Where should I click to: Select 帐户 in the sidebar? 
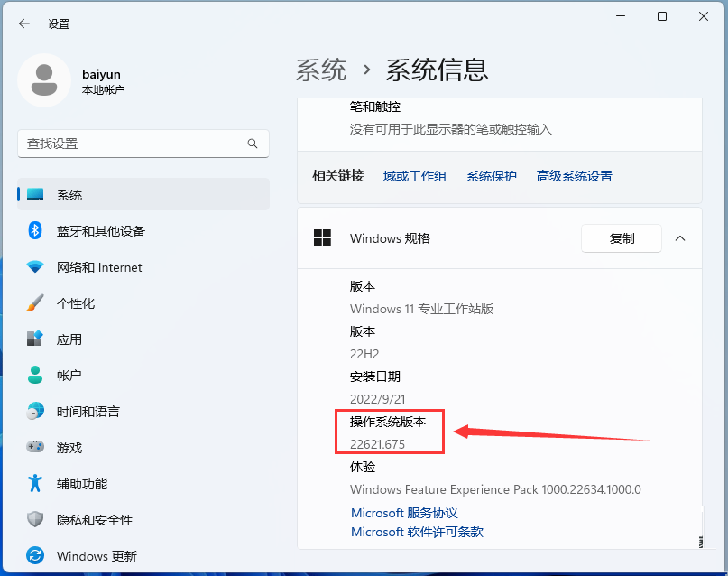(69, 376)
